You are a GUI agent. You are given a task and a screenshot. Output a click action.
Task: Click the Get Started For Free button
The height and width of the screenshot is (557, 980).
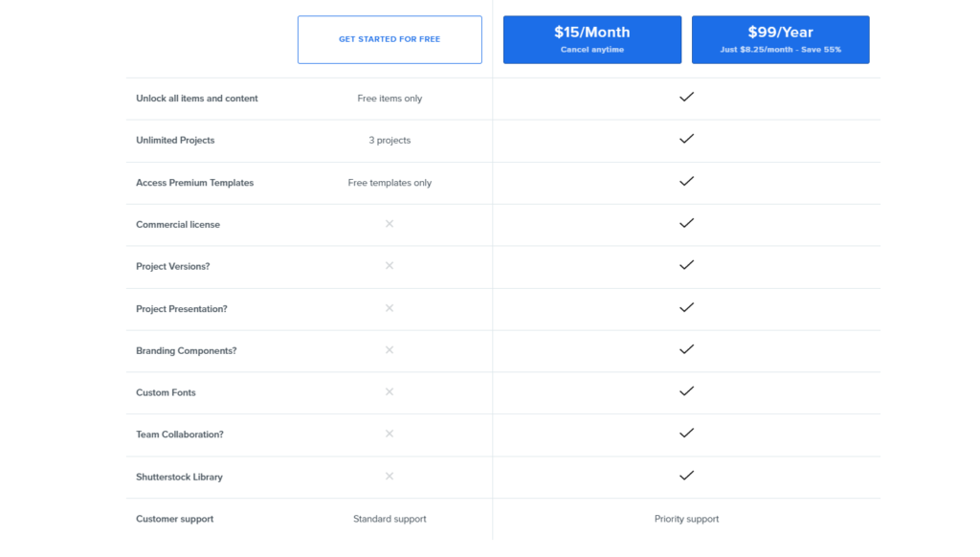pyautogui.click(x=390, y=39)
